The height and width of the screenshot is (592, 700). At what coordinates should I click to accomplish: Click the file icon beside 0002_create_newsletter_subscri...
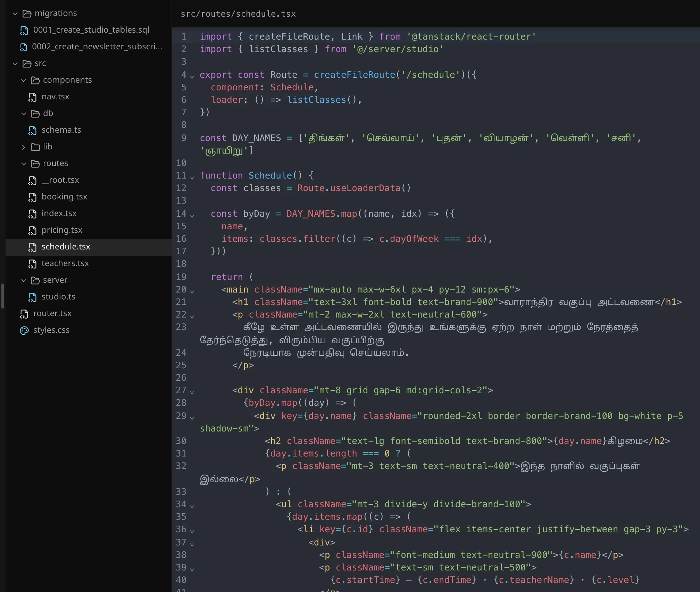23,47
